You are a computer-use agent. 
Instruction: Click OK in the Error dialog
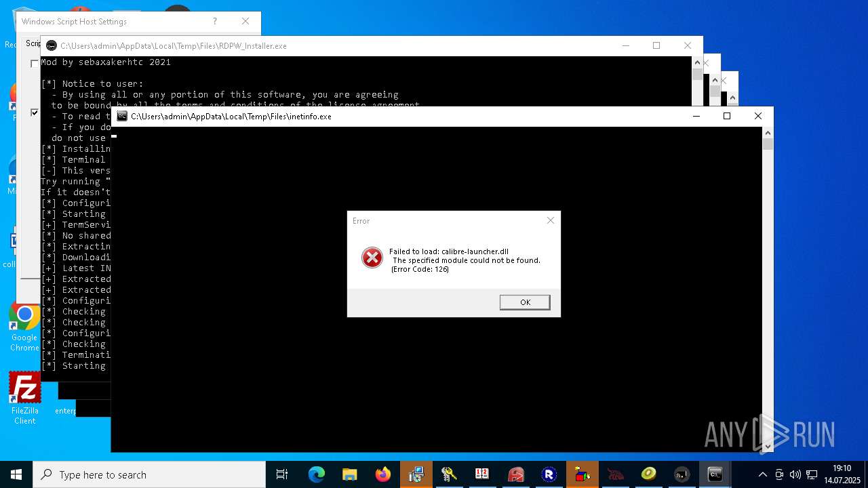(525, 302)
